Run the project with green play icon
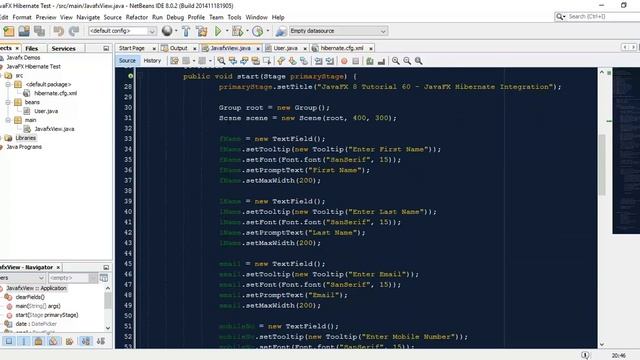 [x=218, y=31]
